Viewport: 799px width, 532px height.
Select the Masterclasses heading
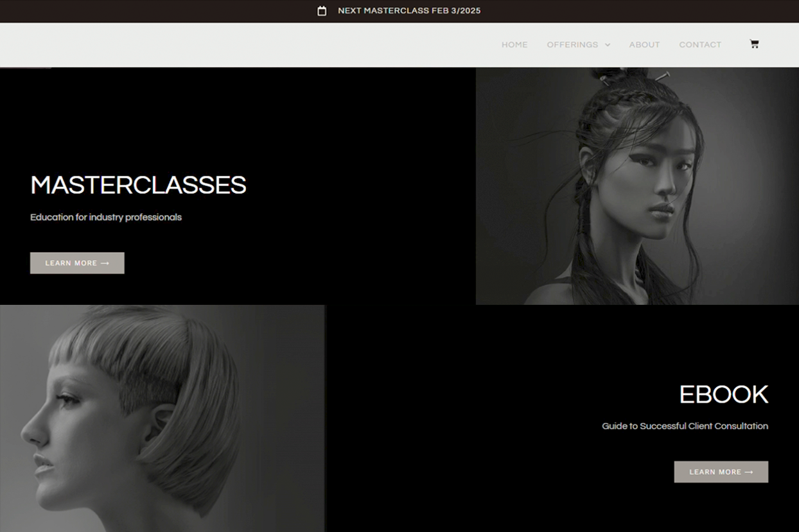(138, 185)
